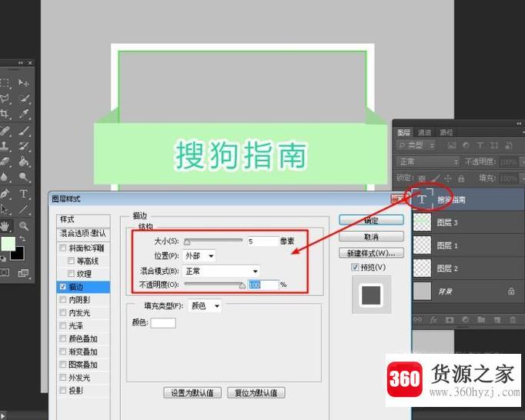Select the Quick Selection tool
525x420 pixels.
23,98
